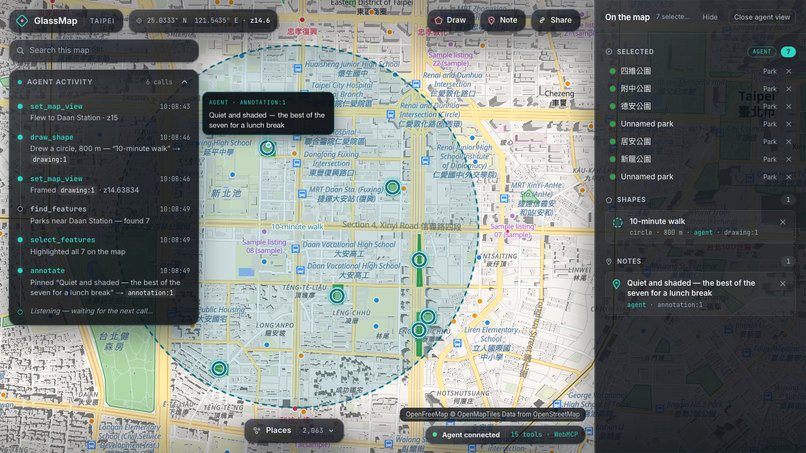Open the Draw tool
The image size is (806, 453).
click(x=450, y=20)
